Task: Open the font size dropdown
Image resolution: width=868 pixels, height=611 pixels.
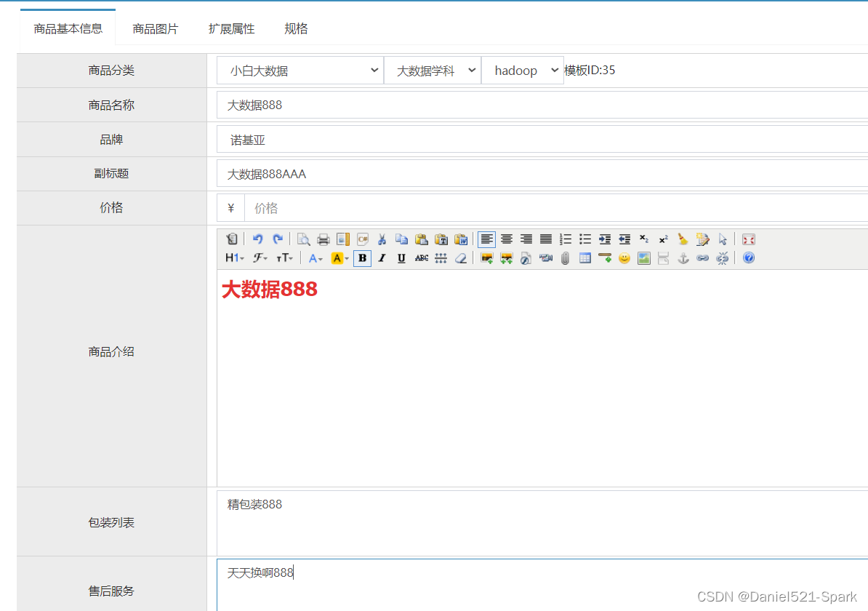Action: click(x=284, y=257)
